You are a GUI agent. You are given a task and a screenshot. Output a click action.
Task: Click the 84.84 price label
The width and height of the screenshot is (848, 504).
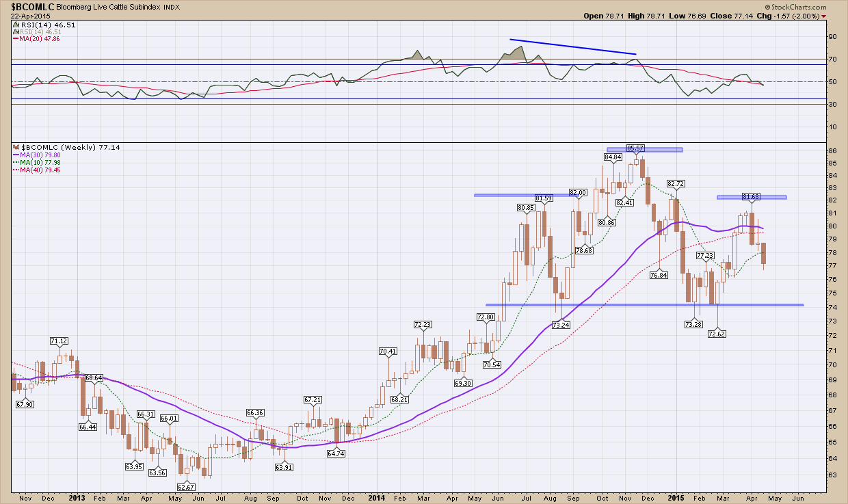pos(612,157)
